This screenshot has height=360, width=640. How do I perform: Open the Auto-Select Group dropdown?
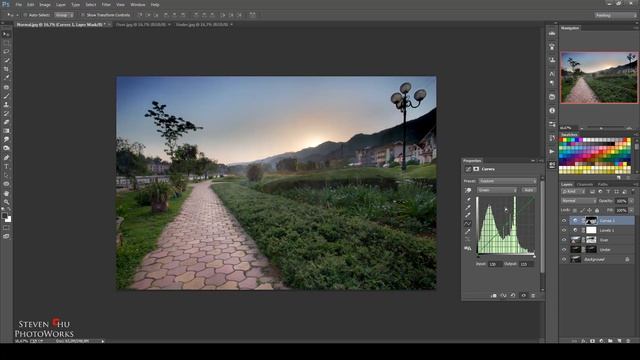pyautogui.click(x=64, y=15)
